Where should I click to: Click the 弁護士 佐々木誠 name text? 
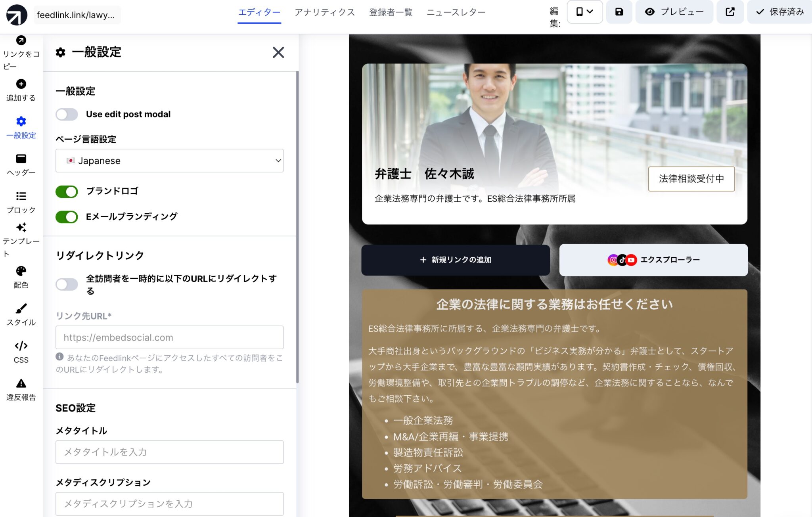[x=424, y=174]
